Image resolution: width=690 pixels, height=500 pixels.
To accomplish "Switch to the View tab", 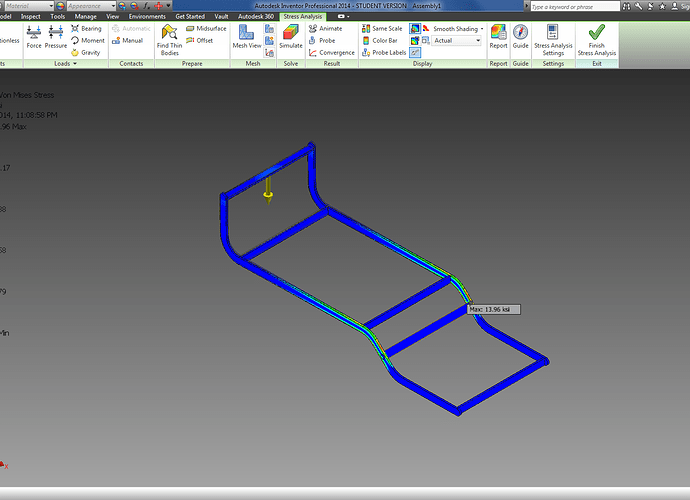I will click(113, 16).
